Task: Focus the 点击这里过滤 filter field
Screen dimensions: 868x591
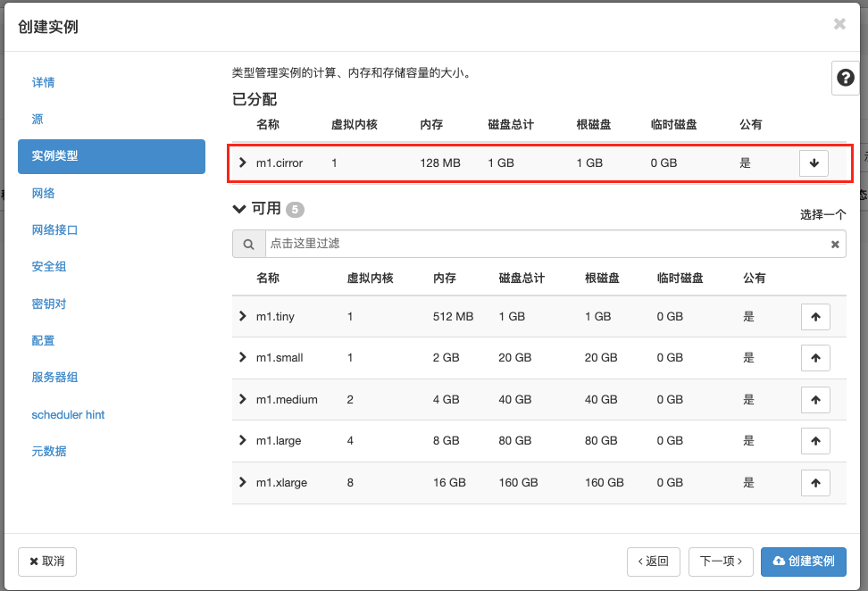Action: [555, 244]
